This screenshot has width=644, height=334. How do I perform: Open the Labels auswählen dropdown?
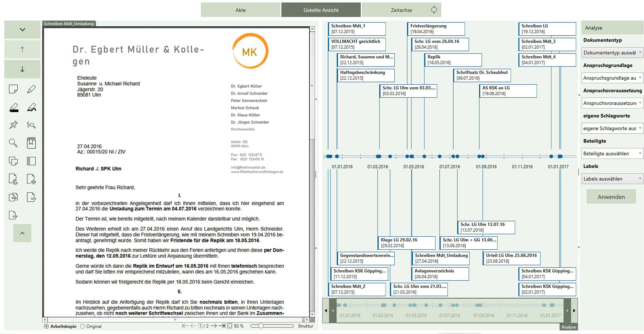click(612, 179)
